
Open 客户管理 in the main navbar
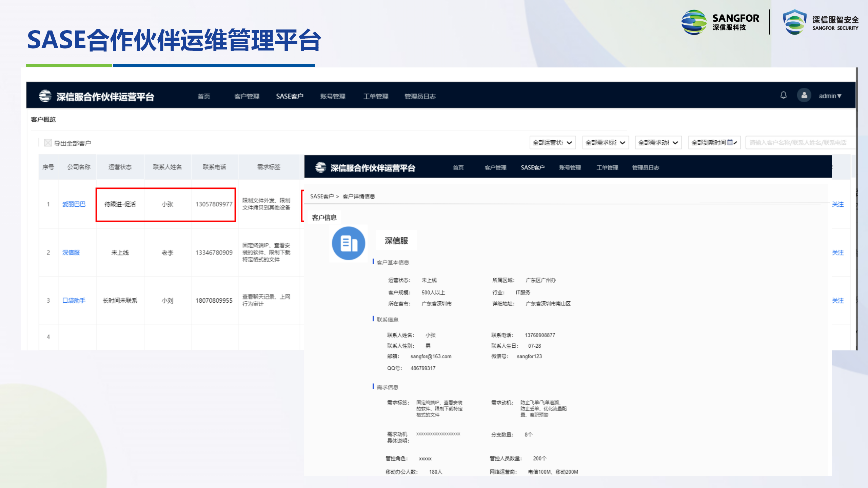point(247,96)
